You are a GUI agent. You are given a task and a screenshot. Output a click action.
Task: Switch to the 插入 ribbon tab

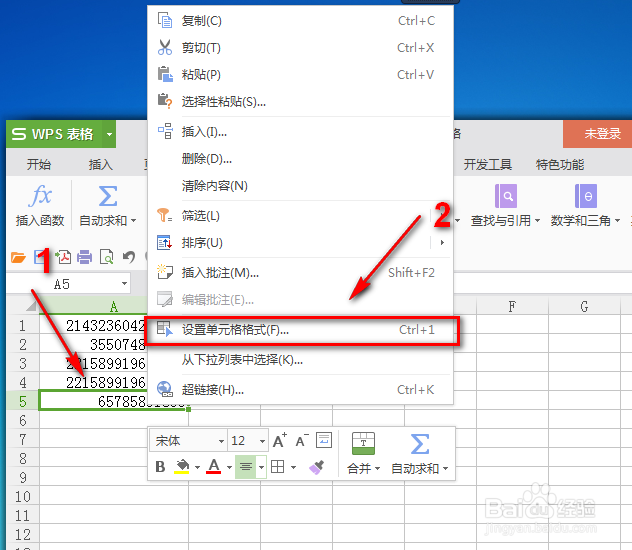click(x=100, y=164)
